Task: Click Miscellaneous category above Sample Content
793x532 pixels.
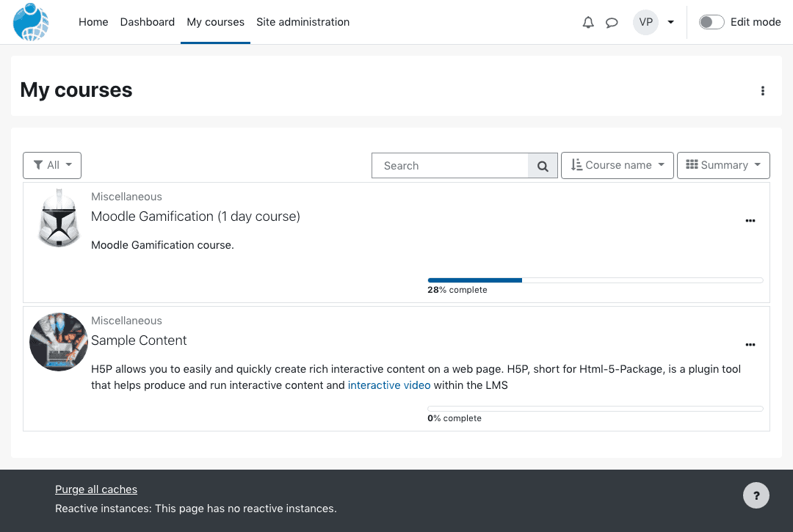Action: coord(126,321)
